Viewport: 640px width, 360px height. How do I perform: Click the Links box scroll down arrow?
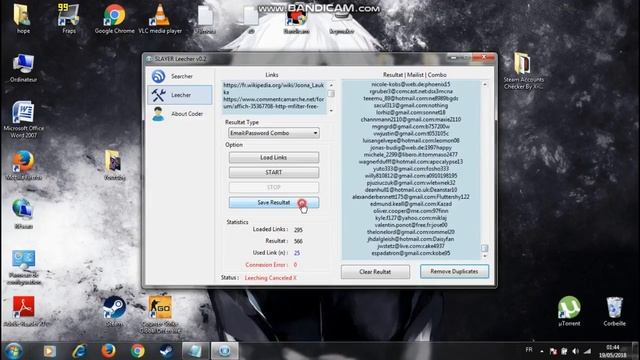click(331, 110)
